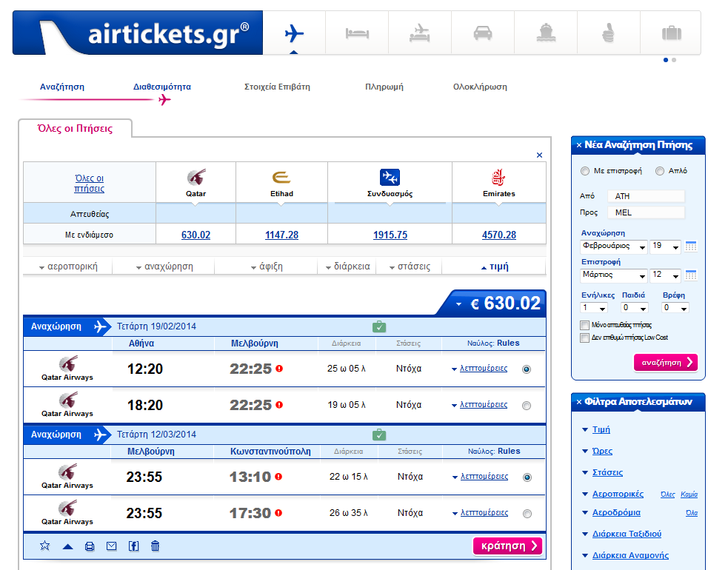Open the Όλες οι Πτήσεις tab

(x=76, y=129)
